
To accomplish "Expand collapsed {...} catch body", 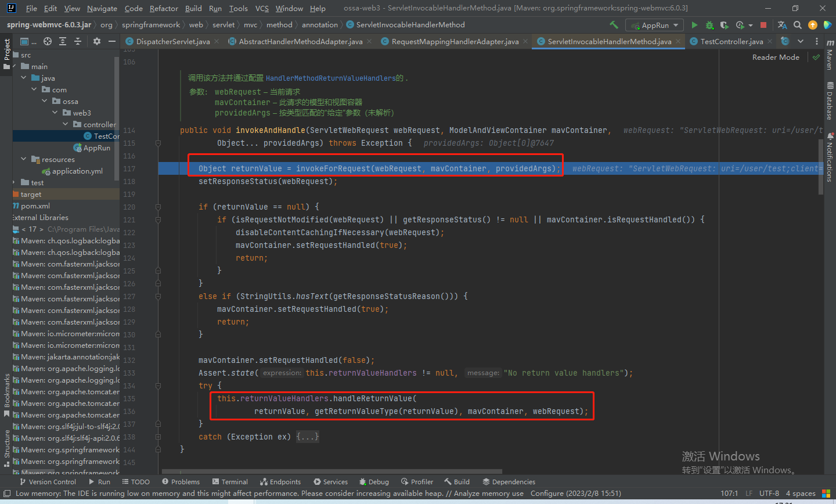I will click(x=308, y=437).
